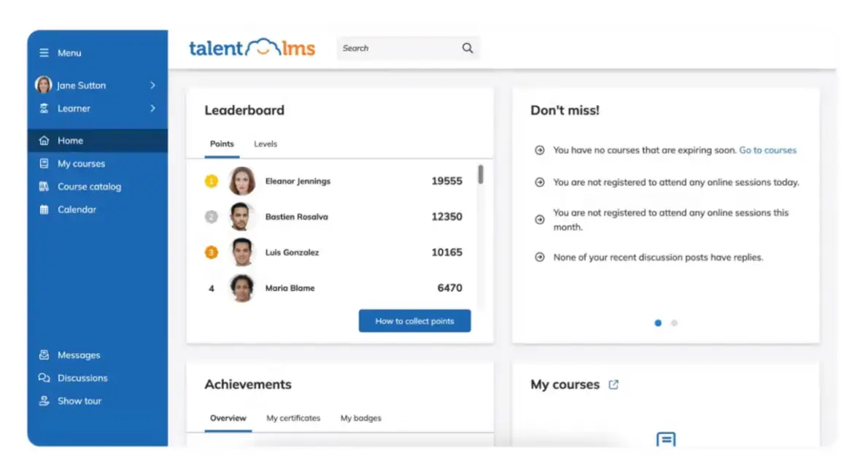The height and width of the screenshot is (472, 868).
Task: Click arrow icon beside discussion replies notice
Action: coord(539,258)
